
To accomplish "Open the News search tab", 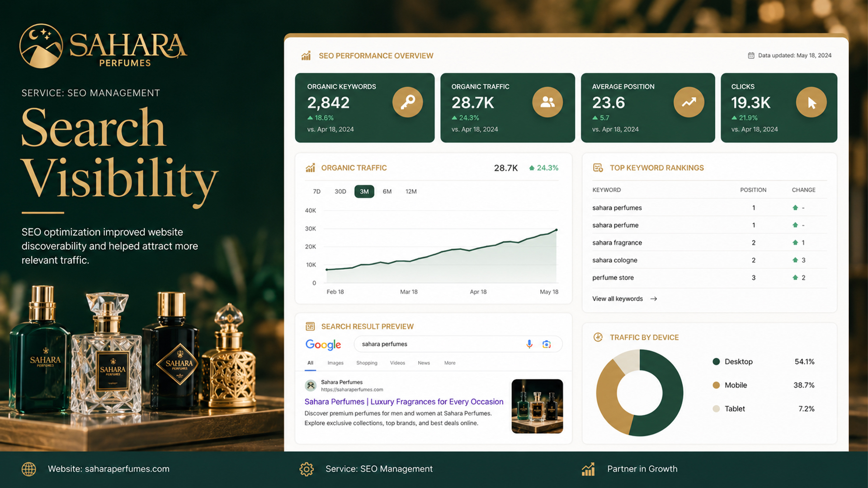I will click(424, 363).
